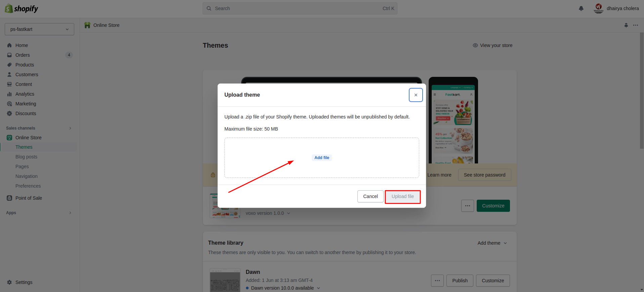This screenshot has height=292, width=644.
Task: Expand the Sales channels section
Action: [70, 128]
